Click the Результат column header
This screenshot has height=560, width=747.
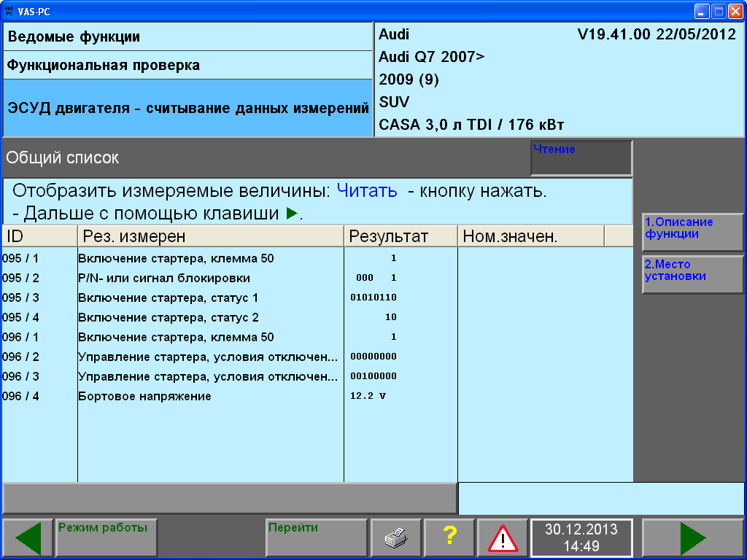[400, 236]
